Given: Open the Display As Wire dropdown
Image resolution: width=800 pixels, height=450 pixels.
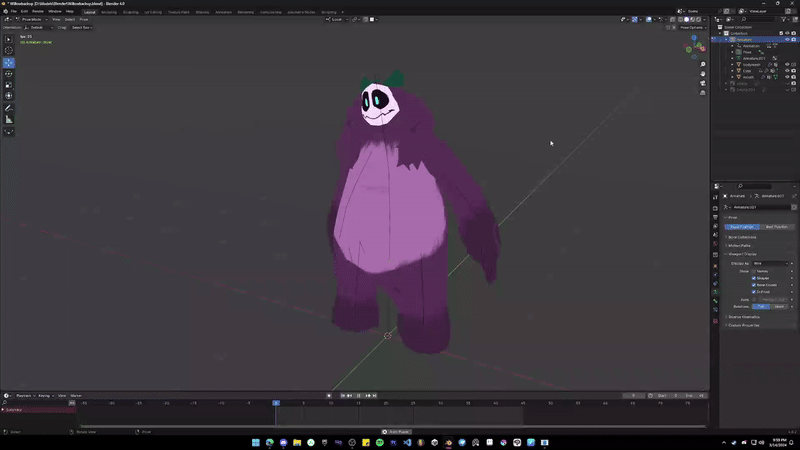Looking at the screenshot, I should 771,263.
